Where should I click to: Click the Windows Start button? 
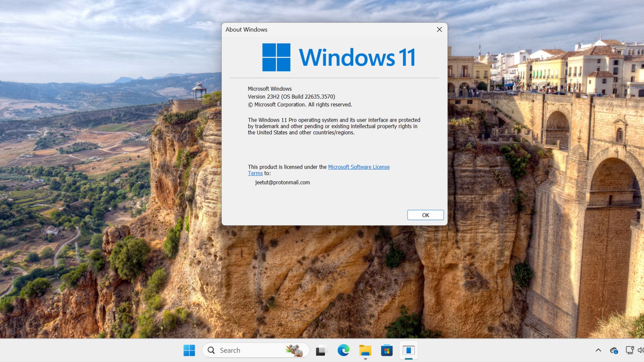[189, 350]
